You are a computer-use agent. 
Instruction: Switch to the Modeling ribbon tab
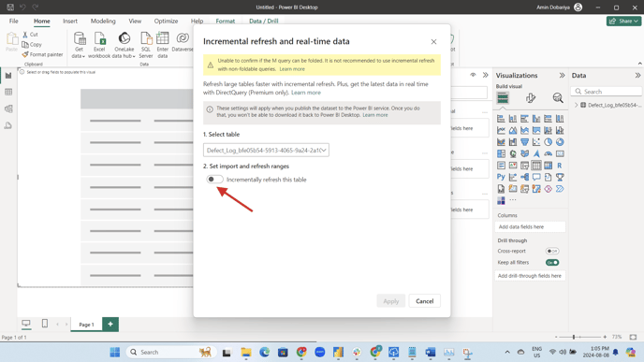[x=103, y=21]
